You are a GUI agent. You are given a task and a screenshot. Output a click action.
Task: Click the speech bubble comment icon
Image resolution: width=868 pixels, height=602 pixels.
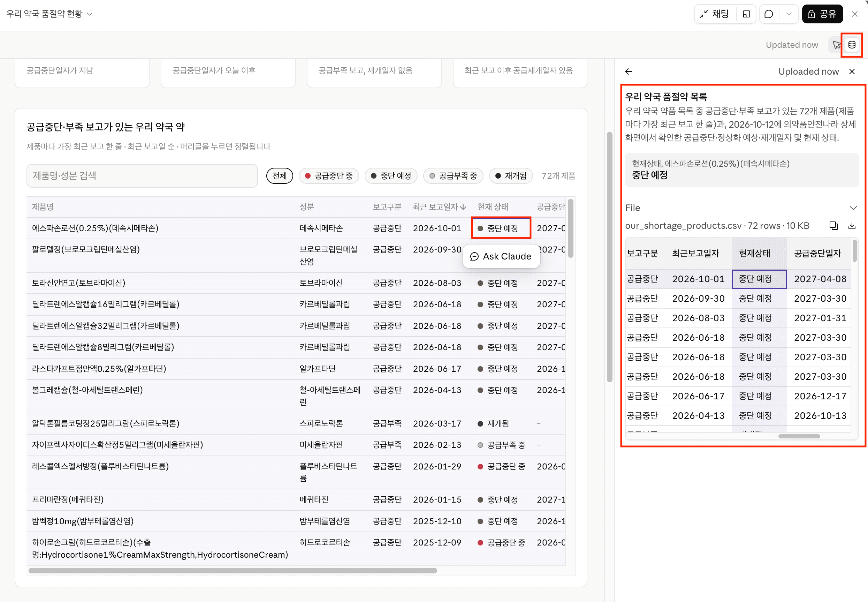tap(769, 14)
